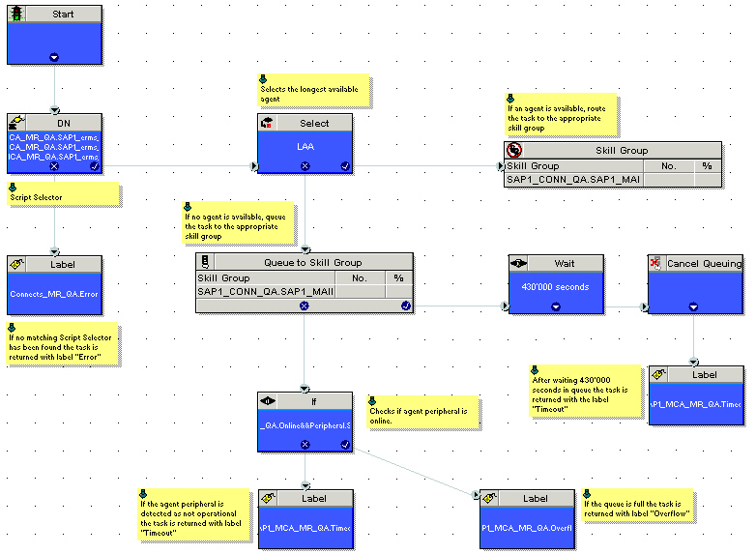Screen dimensions: 756x554
Task: Click the checkmark terminal on If node
Action: [345, 445]
